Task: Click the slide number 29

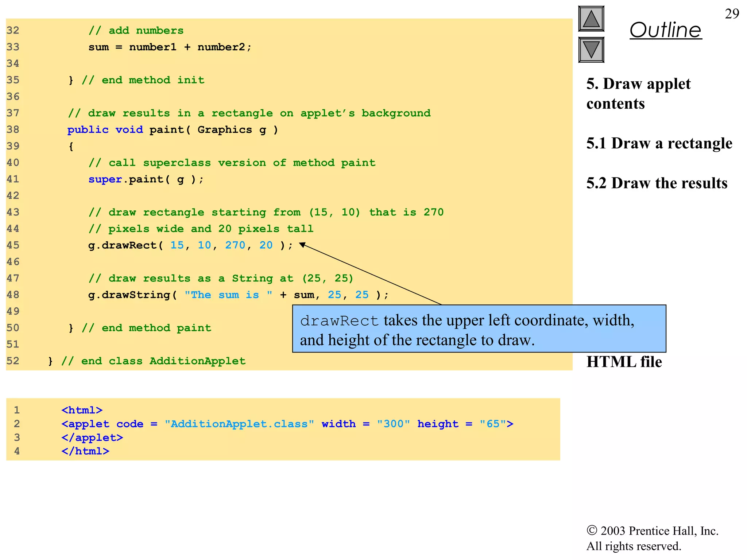Action: tap(731, 14)
